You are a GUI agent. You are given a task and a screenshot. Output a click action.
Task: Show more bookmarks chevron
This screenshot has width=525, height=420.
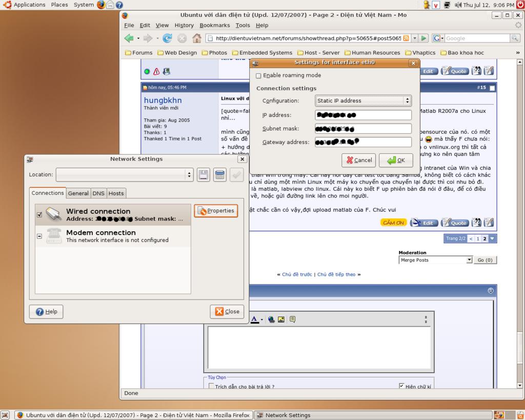click(x=518, y=53)
